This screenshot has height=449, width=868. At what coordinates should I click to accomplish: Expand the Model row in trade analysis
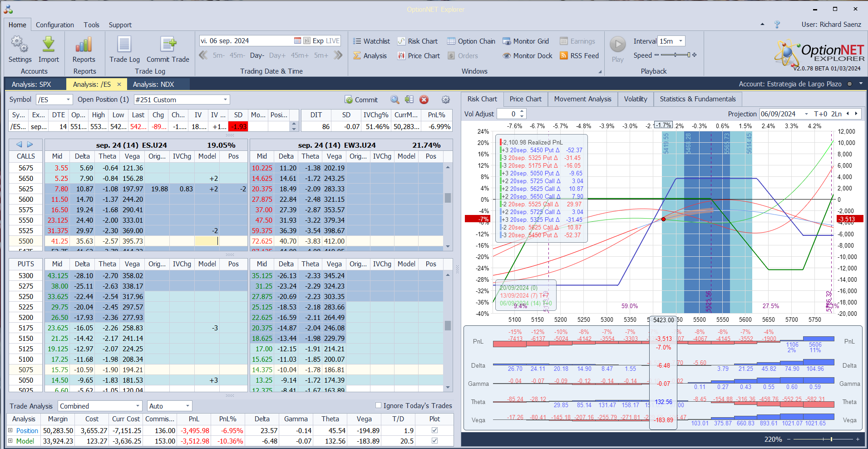[x=10, y=441]
